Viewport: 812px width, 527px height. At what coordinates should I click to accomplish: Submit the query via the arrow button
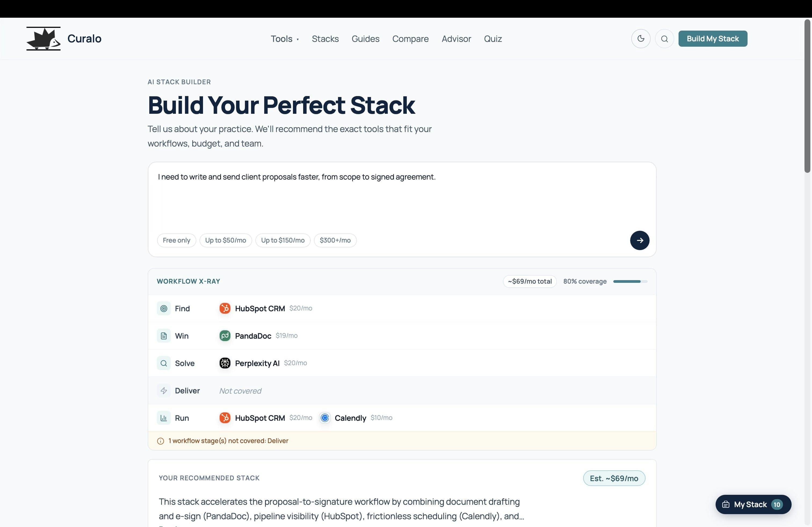640,240
